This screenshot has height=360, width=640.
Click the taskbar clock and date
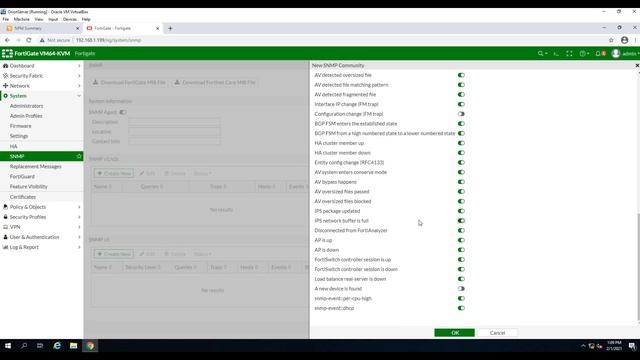click(x=614, y=346)
